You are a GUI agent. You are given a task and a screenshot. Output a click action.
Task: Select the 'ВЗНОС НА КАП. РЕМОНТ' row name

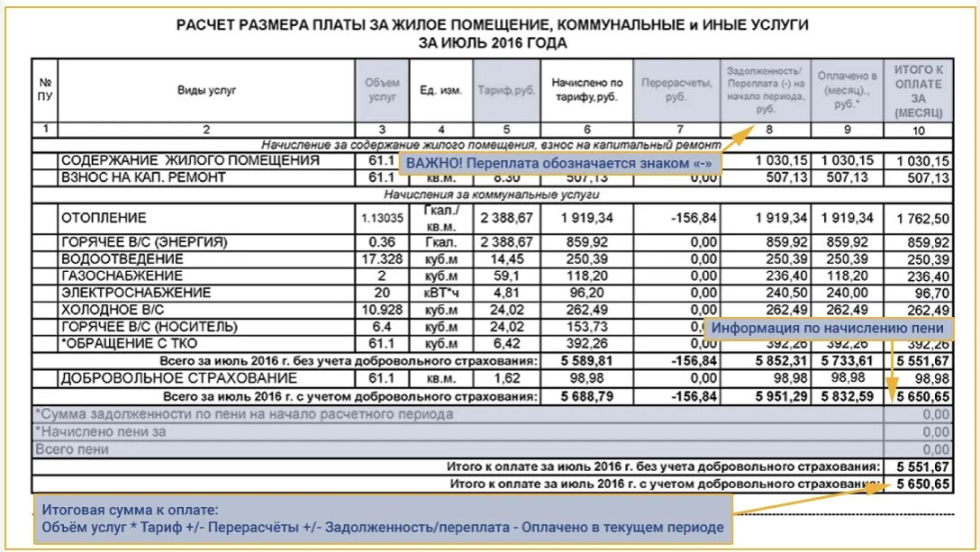pyautogui.click(x=143, y=177)
